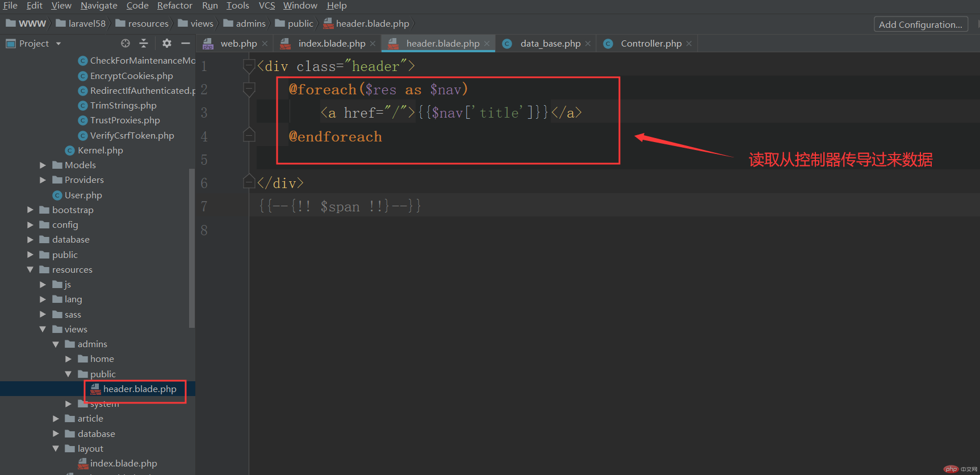Close the header.blade.php tab
Screen dimensions: 980x475
pyautogui.click(x=487, y=44)
